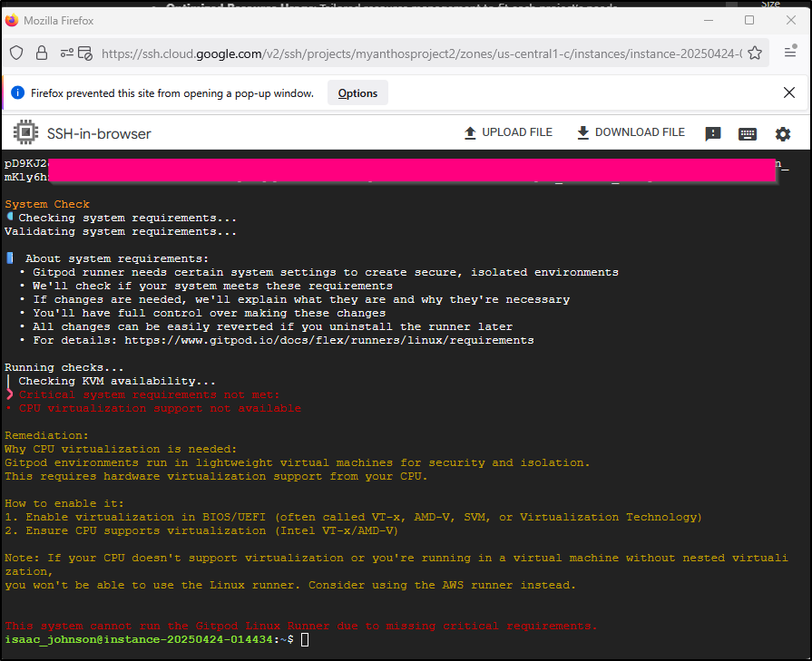This screenshot has height=661, width=812.
Task: Open the keyboard shortcuts icon
Action: click(748, 133)
